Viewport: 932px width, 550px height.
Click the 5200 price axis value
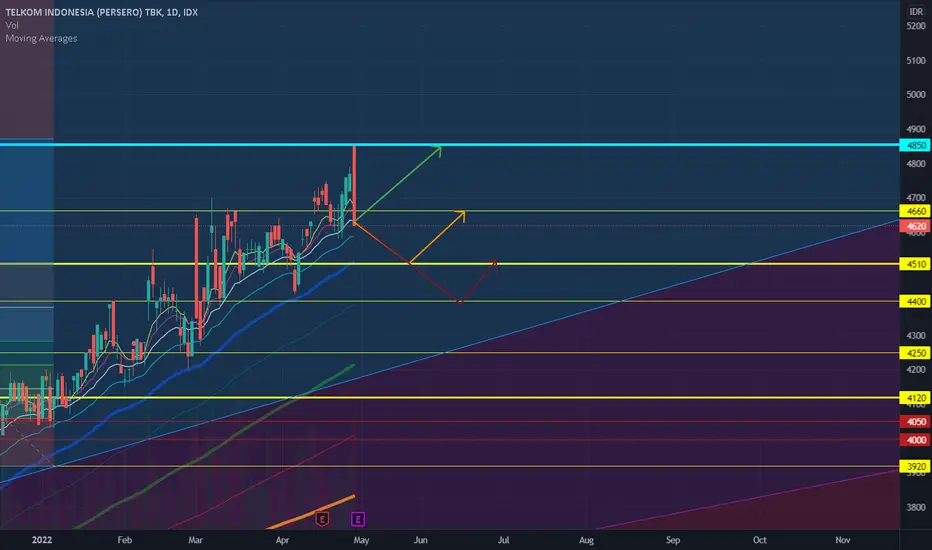point(916,26)
